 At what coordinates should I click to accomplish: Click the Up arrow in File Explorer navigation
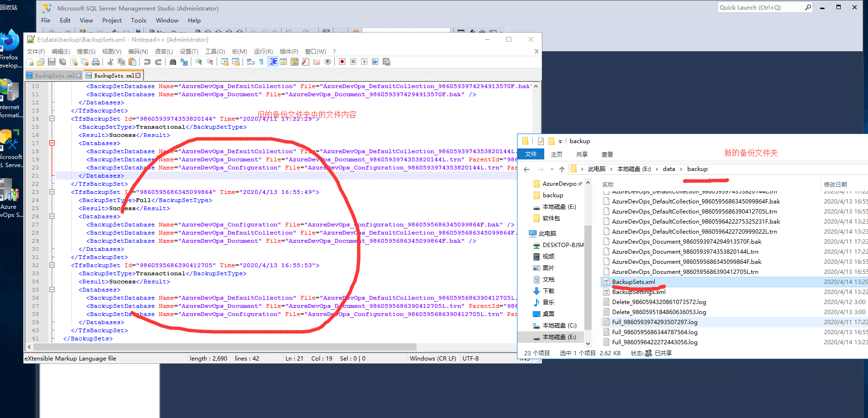pos(562,169)
